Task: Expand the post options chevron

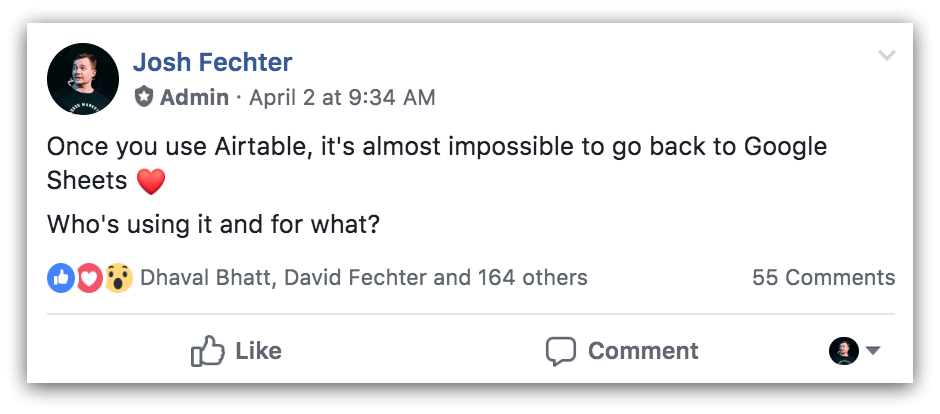Action: coord(887,56)
